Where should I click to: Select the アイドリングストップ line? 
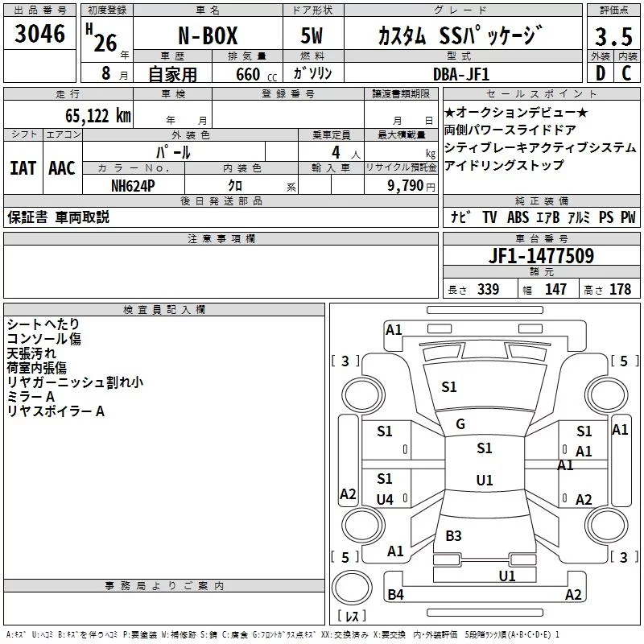(505, 165)
